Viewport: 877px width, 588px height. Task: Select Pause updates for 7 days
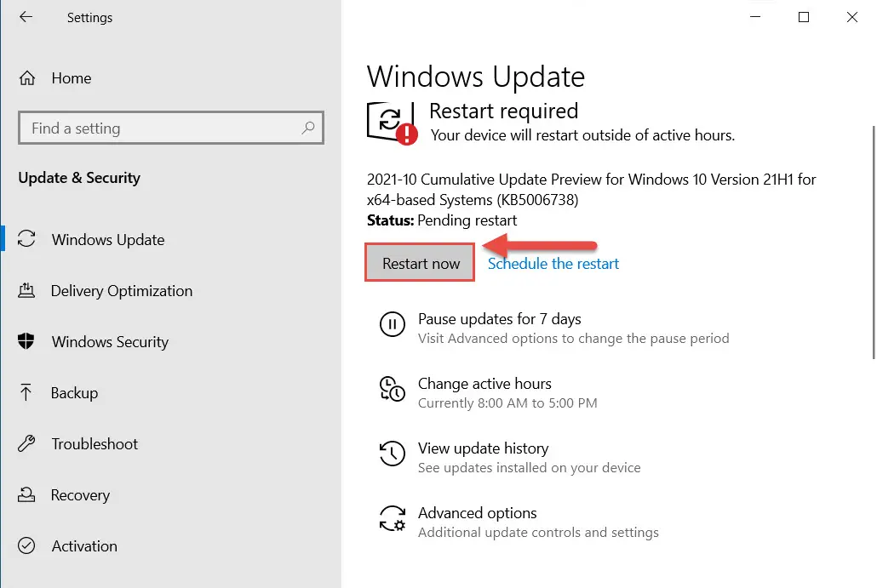[x=500, y=319]
